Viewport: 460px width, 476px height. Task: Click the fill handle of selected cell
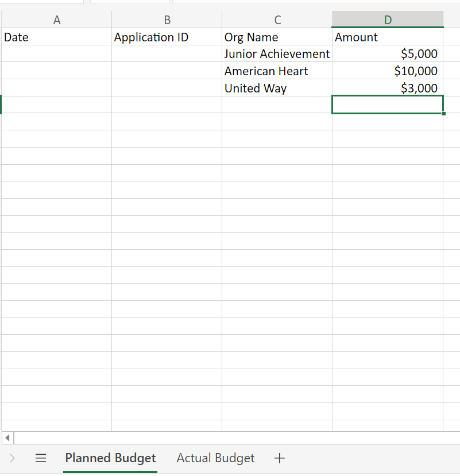click(443, 114)
